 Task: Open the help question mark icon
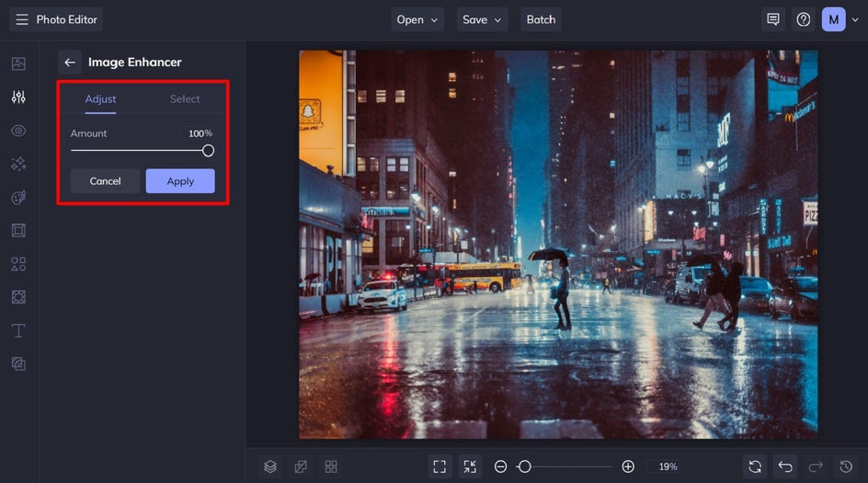(x=804, y=19)
